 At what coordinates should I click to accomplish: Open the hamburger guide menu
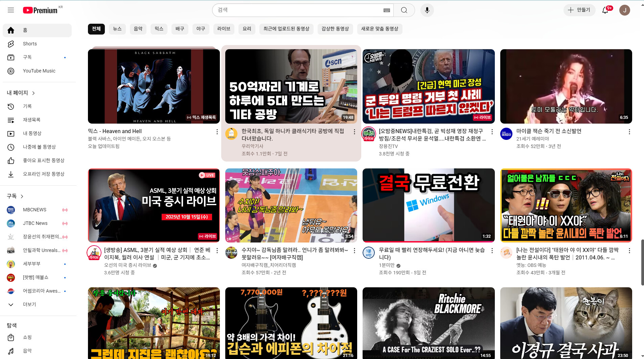(x=11, y=10)
